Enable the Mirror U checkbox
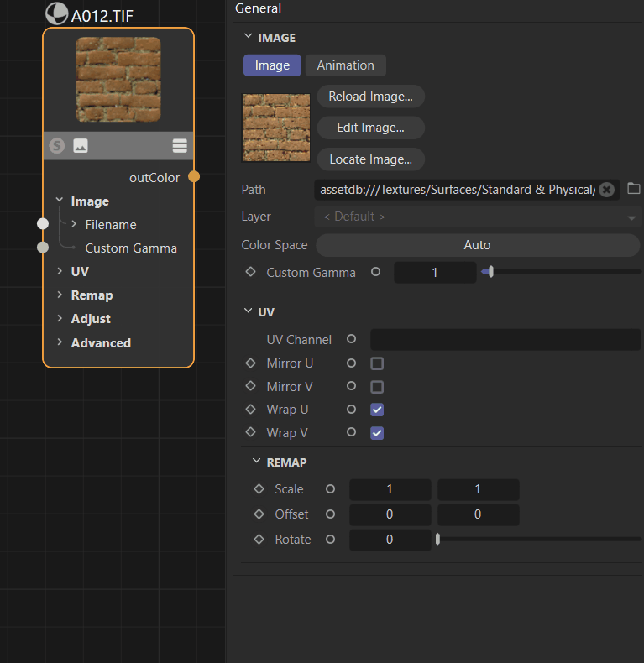The image size is (644, 663). [x=377, y=363]
